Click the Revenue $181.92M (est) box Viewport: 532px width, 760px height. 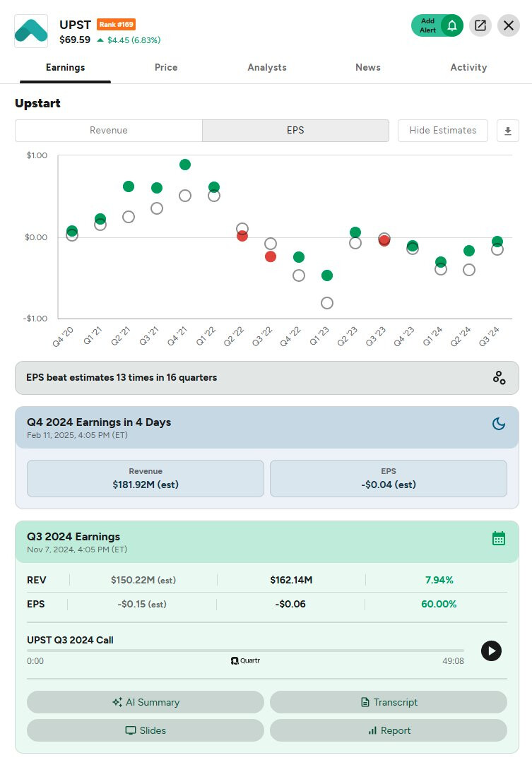coord(146,478)
